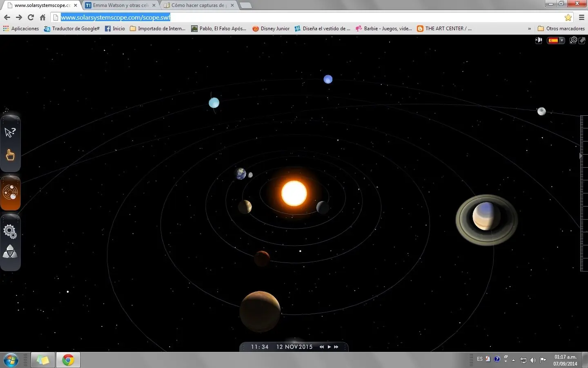The height and width of the screenshot is (368, 588).
Task: Open the gears settings panel
Action: tap(10, 231)
